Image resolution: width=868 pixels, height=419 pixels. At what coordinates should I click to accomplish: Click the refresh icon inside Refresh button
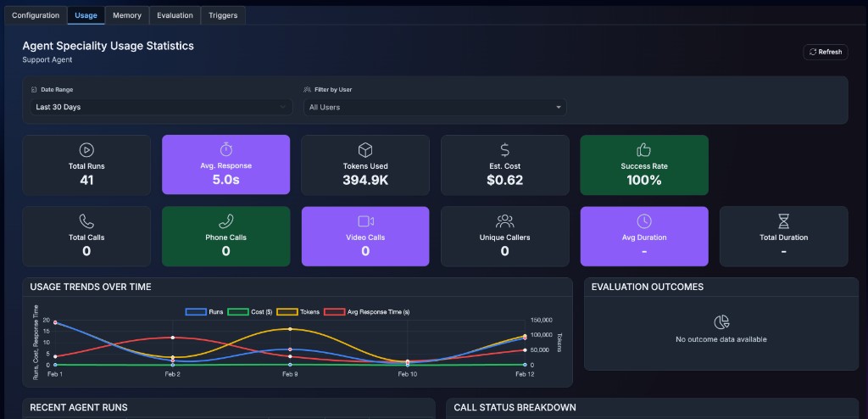coord(813,52)
